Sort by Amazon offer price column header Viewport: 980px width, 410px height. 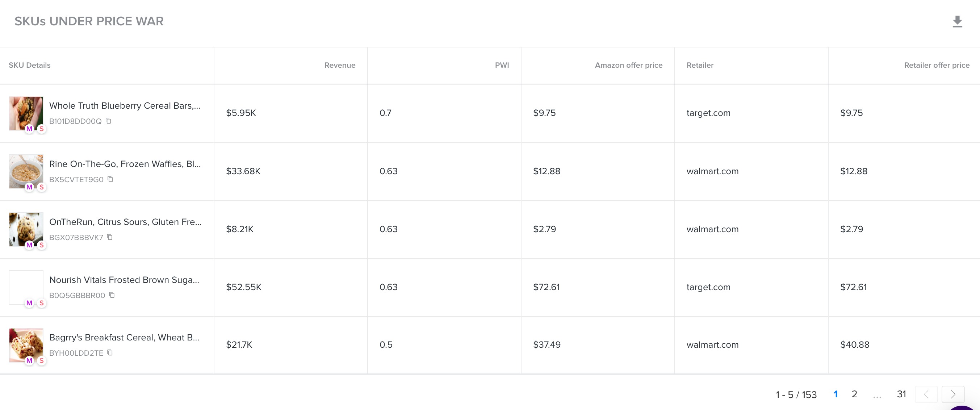(x=628, y=65)
